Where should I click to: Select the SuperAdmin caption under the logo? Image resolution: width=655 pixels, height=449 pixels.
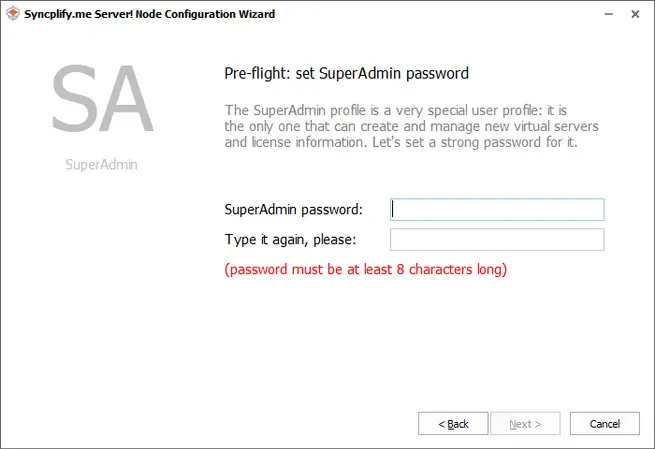101,165
